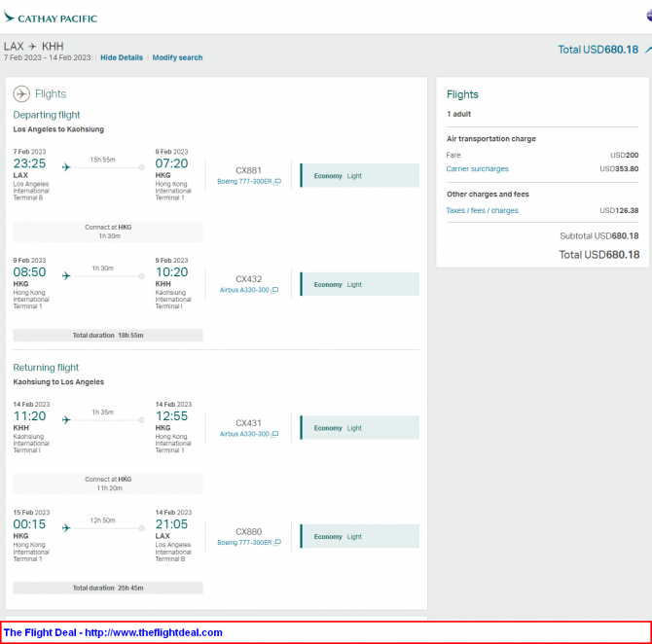This screenshot has height=644, width=652.
Task: Click the Departing flight heading
Action: pos(47,115)
